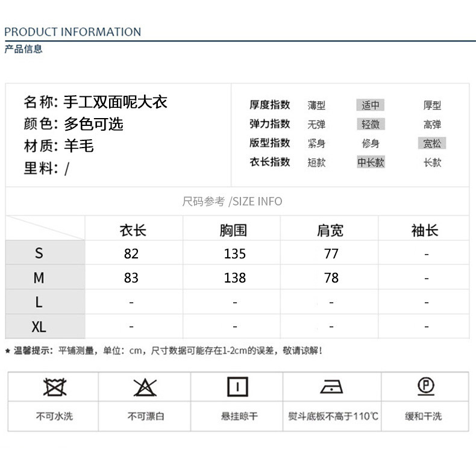Viewport: 476px width, 453px height.
Task: Click the PRODUCT INFORMATION title
Action: (x=73, y=32)
